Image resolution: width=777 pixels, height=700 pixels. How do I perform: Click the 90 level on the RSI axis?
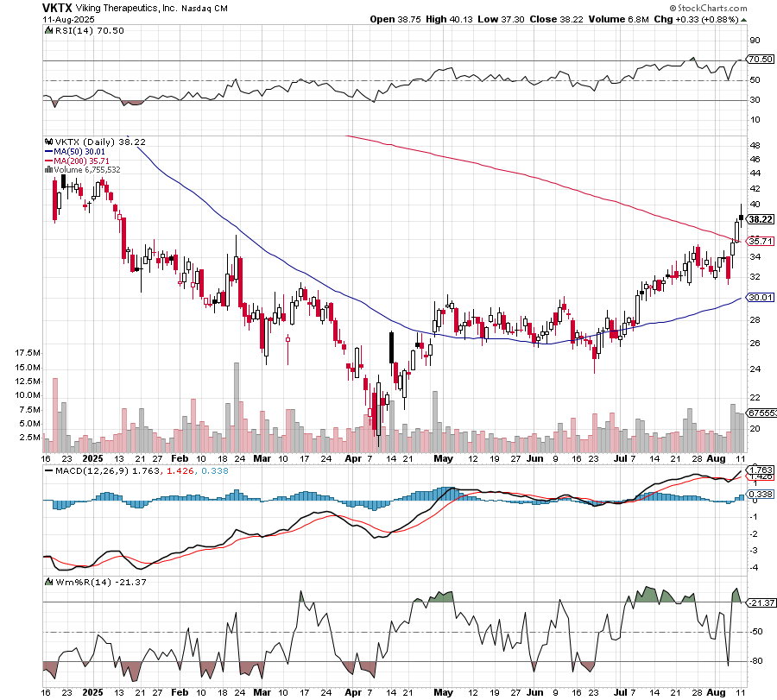[x=755, y=40]
